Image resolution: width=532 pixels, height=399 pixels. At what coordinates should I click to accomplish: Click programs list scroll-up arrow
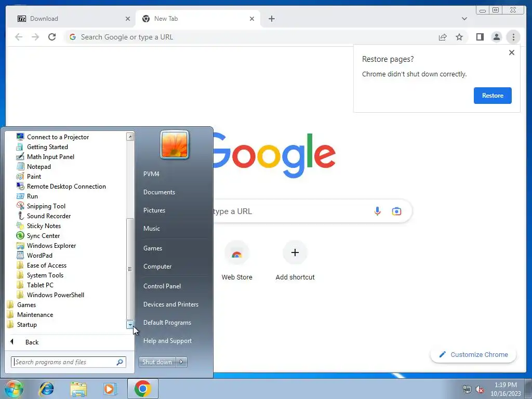(130, 137)
